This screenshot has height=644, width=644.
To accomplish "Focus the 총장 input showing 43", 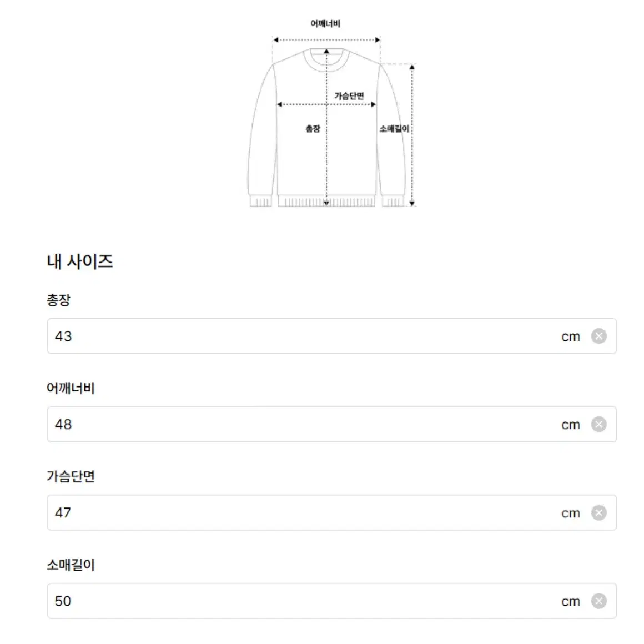I will [x=331, y=336].
